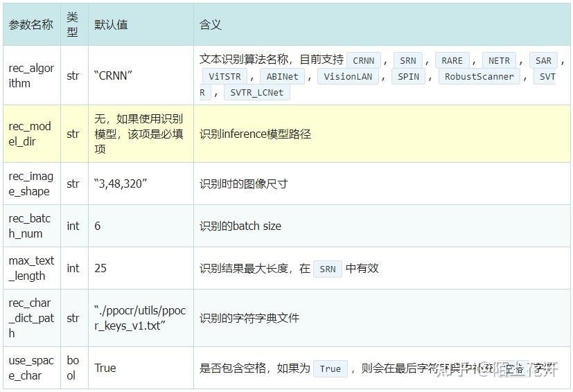The image size is (573, 392).
Task: Click 识别的batch size description
Action: (x=240, y=226)
